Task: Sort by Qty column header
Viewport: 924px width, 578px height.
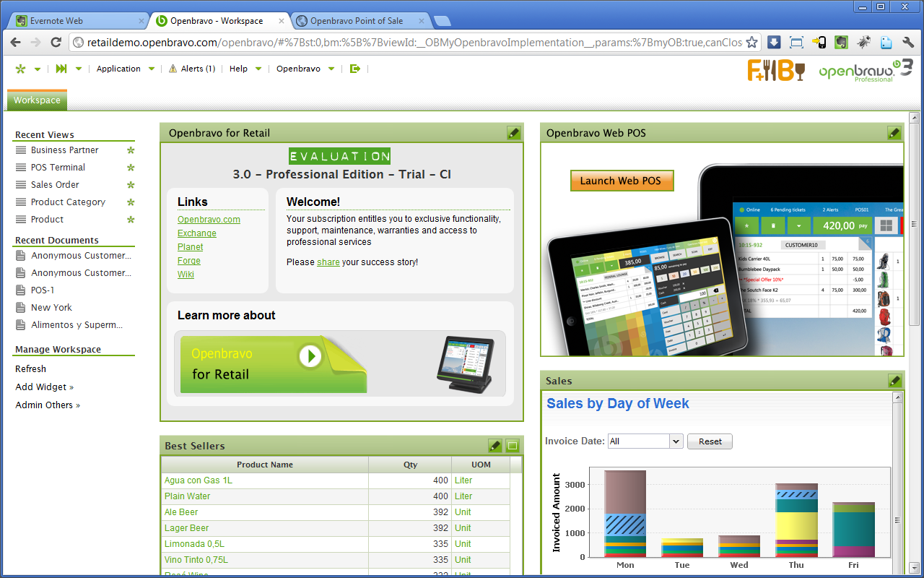Action: coord(410,465)
